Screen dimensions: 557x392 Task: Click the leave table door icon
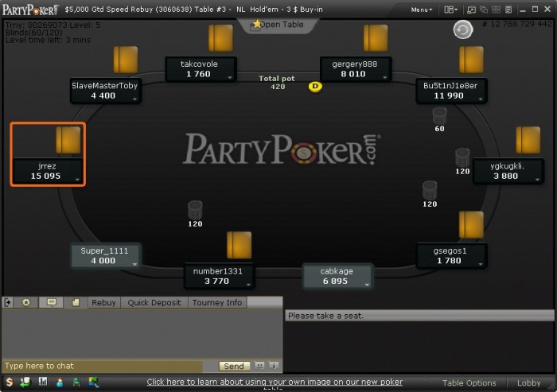click(x=8, y=302)
